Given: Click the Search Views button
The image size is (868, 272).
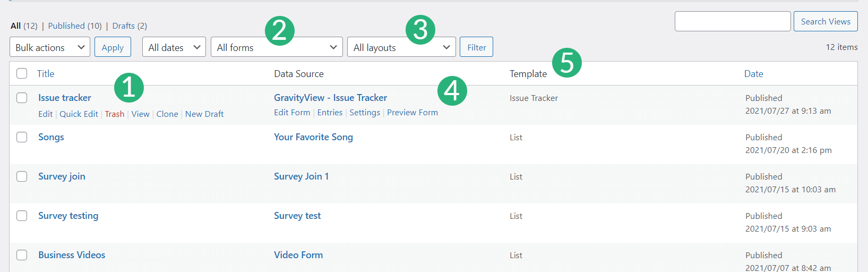Looking at the screenshot, I should pyautogui.click(x=825, y=21).
